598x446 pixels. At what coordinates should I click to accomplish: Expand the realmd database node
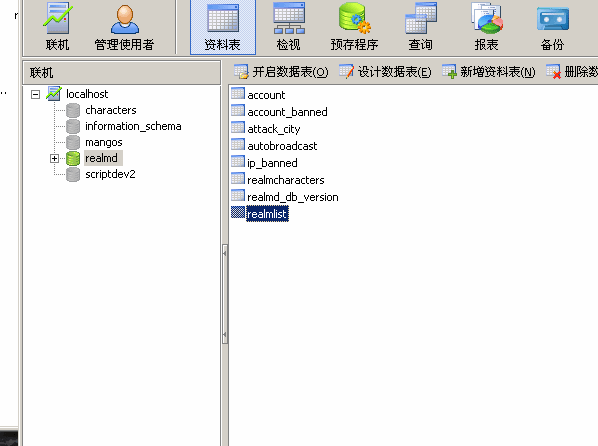click(x=55, y=158)
